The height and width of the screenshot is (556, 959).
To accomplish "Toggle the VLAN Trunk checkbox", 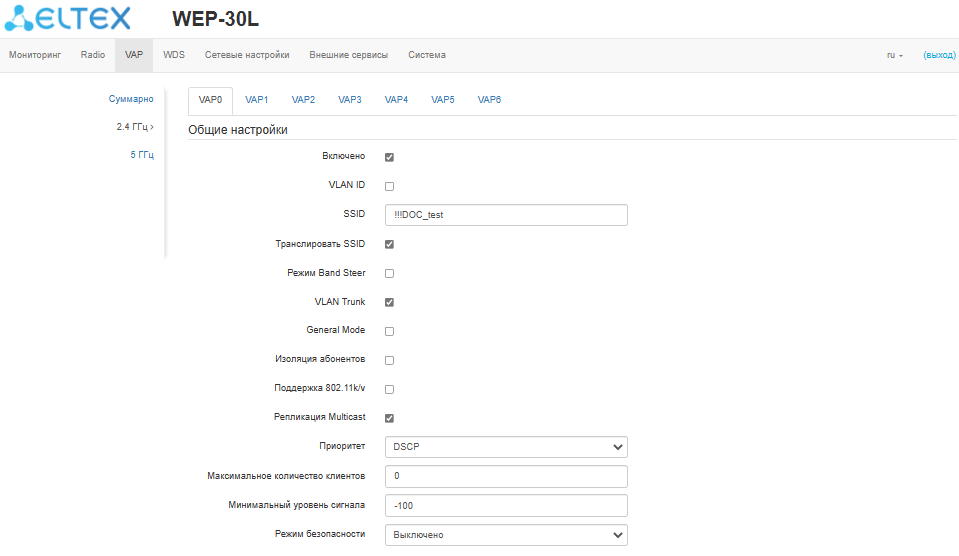I will 390,302.
